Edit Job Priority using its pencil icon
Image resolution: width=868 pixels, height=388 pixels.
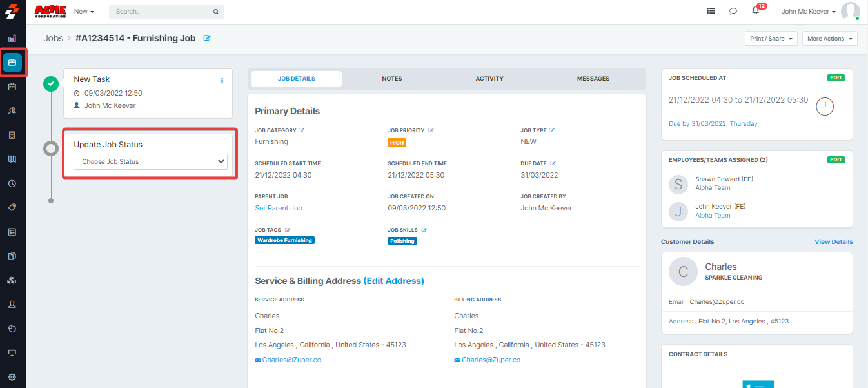click(431, 130)
